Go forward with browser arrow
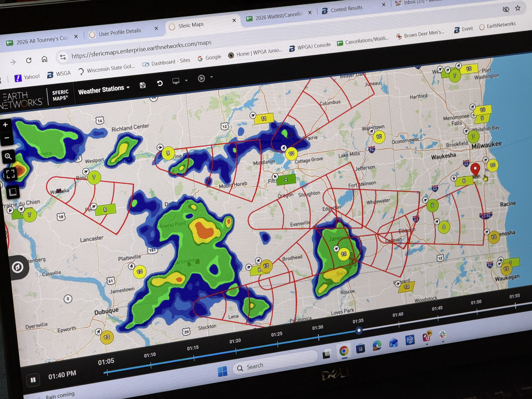This screenshot has height=399, width=532. pyautogui.click(x=13, y=62)
